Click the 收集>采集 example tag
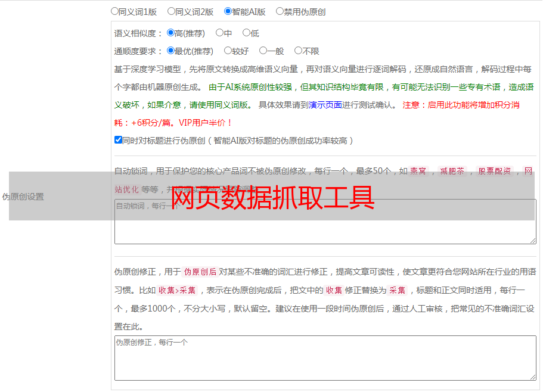 pyautogui.click(x=177, y=291)
